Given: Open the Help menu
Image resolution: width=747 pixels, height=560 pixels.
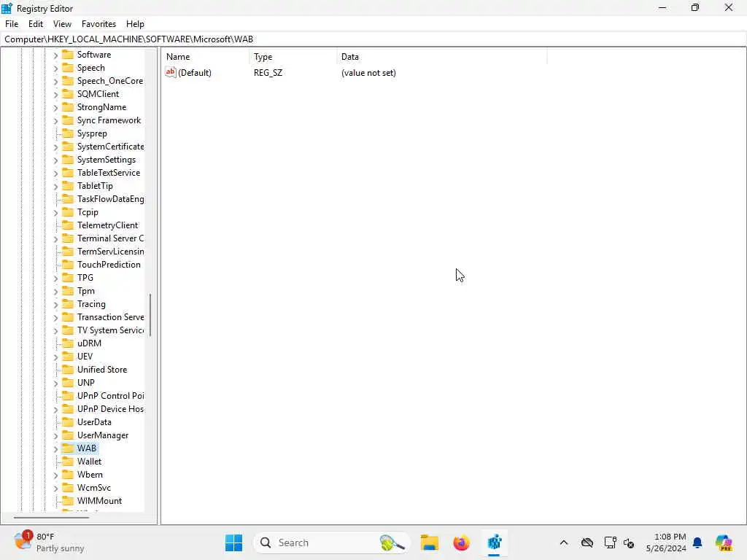Looking at the screenshot, I should point(135,24).
